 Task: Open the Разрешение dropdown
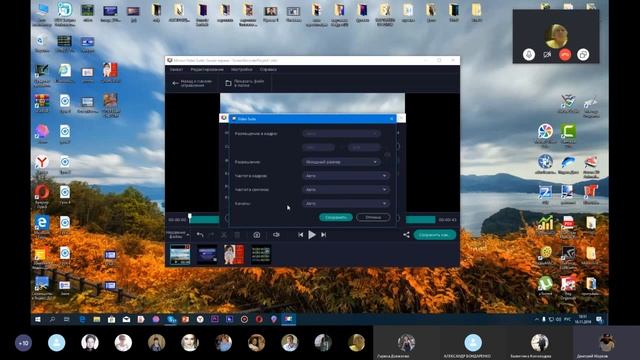[x=341, y=162]
